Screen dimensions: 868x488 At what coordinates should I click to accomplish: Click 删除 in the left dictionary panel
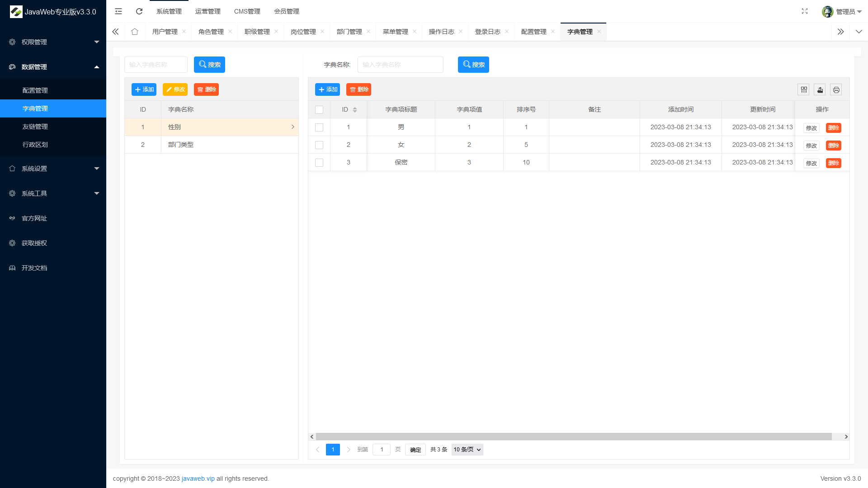pos(206,89)
